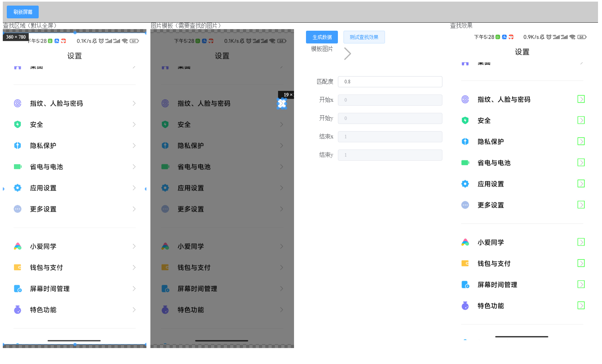Click the green arrow beside 安全 result
602x364 pixels.
pos(581,120)
